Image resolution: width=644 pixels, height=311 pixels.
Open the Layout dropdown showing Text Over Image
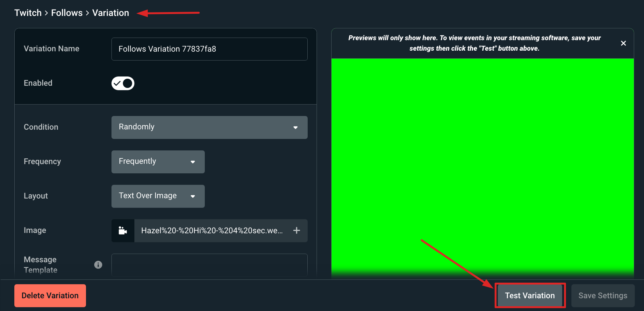[x=158, y=196]
